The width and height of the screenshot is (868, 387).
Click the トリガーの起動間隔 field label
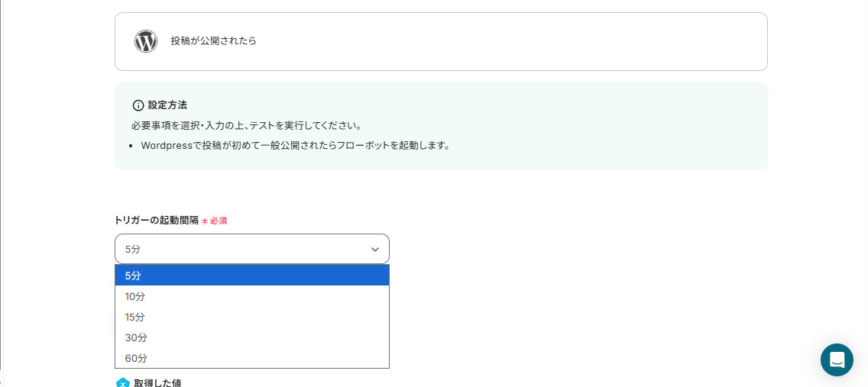click(x=156, y=220)
